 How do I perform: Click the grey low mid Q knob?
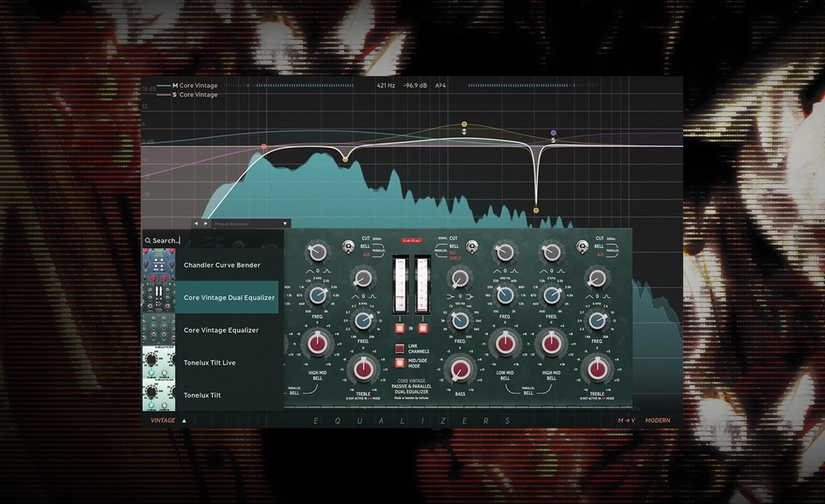point(505,252)
